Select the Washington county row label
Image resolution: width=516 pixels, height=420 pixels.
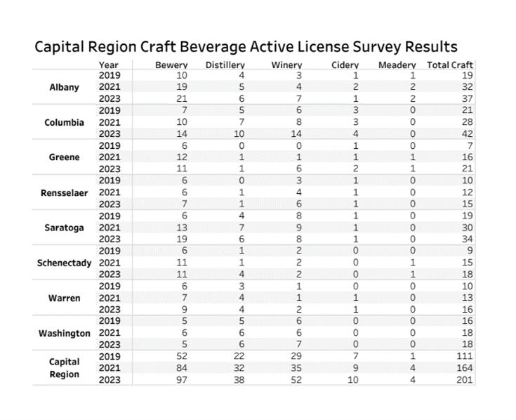(x=64, y=333)
